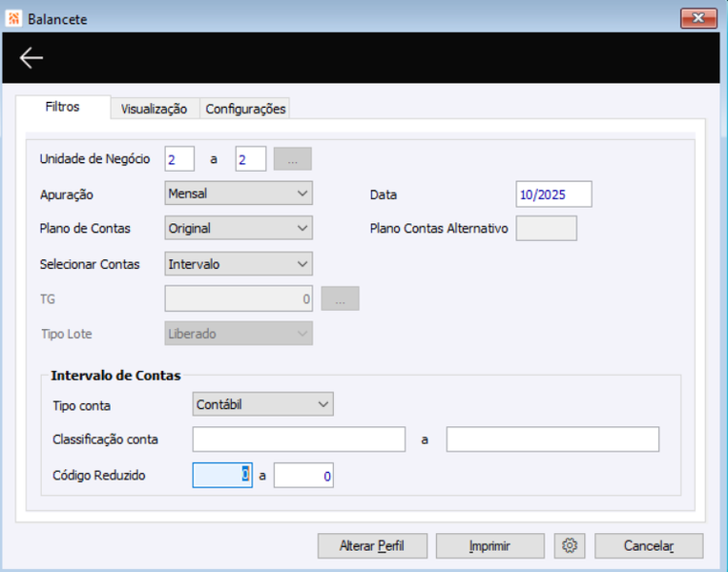Click the Data label
The height and width of the screenshot is (572, 728).
383,194
